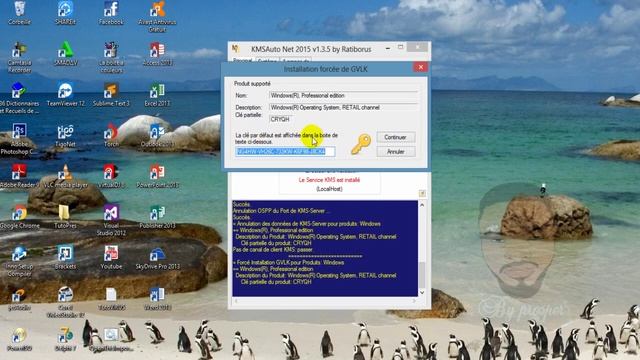Viewport: 640px width, 360px height.
Task: Minimize the KMSAuto Net window
Action: 388,48
